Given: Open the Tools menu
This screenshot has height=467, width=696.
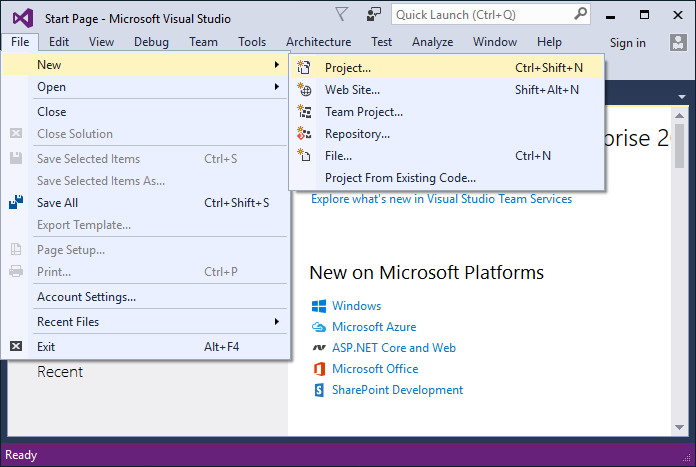Looking at the screenshot, I should (252, 42).
